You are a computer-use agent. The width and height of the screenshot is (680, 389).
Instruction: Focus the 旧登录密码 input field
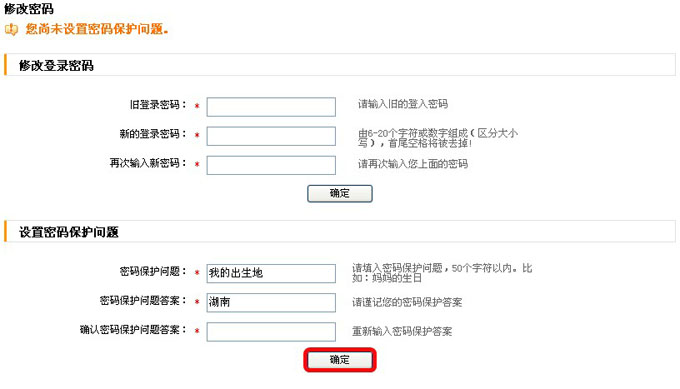(x=271, y=107)
